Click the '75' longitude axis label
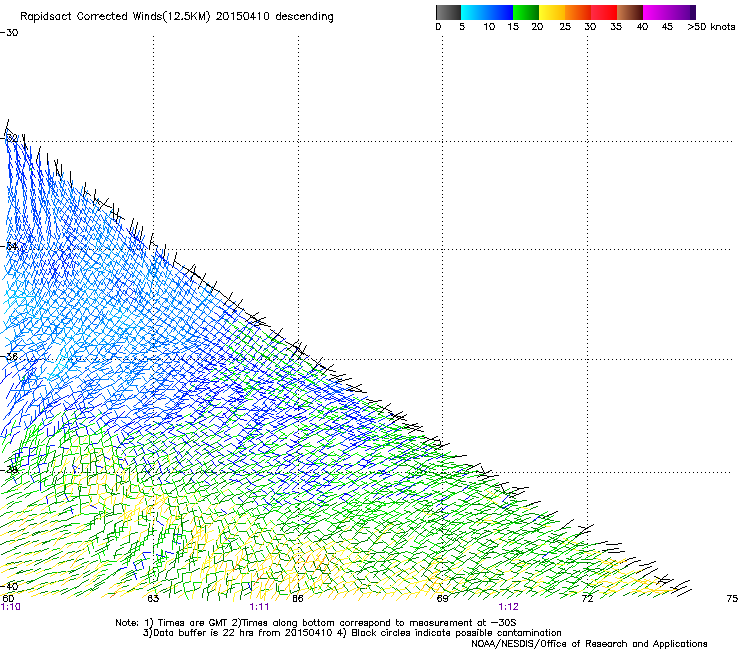 [732, 599]
